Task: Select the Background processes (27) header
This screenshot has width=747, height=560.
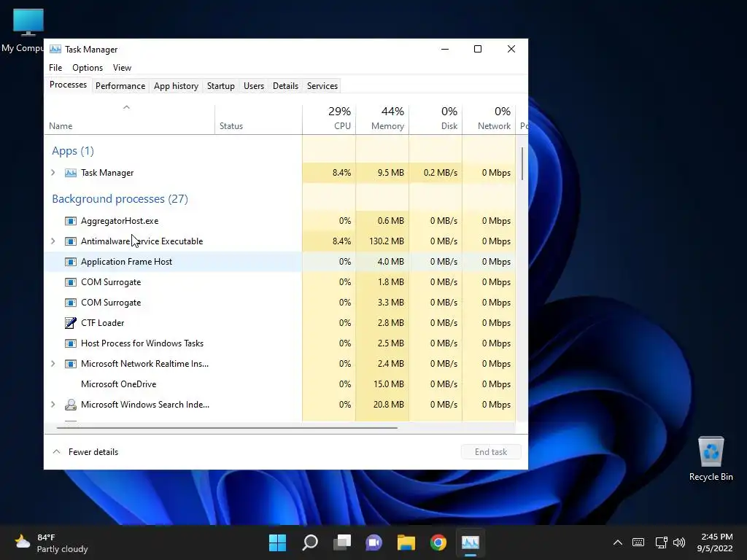Action: click(x=120, y=199)
